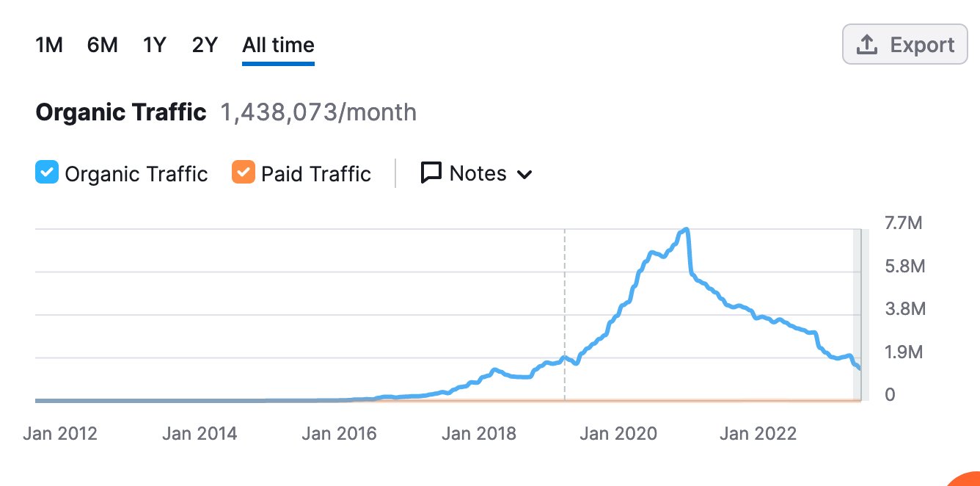
Task: Click the Jan 2020 axis label
Action: 618,434
